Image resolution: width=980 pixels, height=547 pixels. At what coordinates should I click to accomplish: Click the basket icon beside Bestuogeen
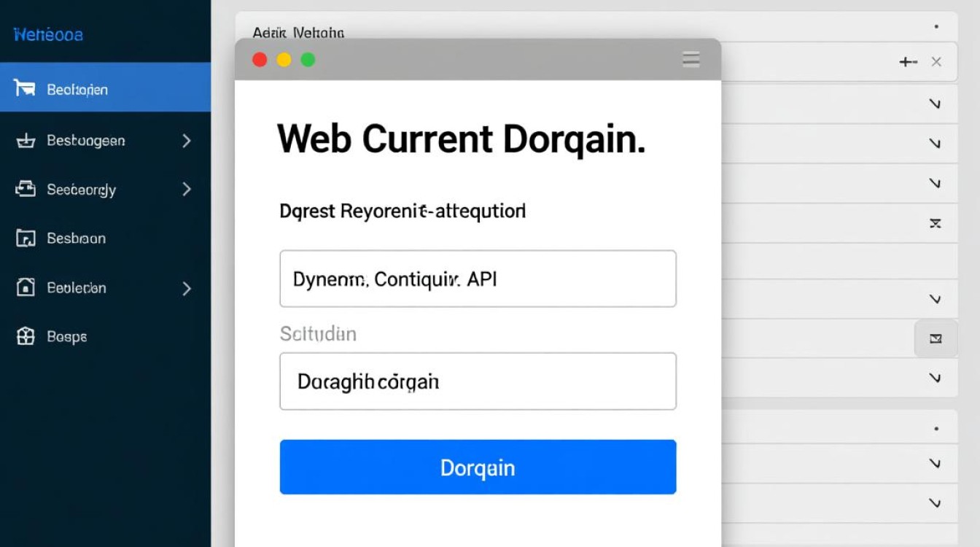pos(26,141)
